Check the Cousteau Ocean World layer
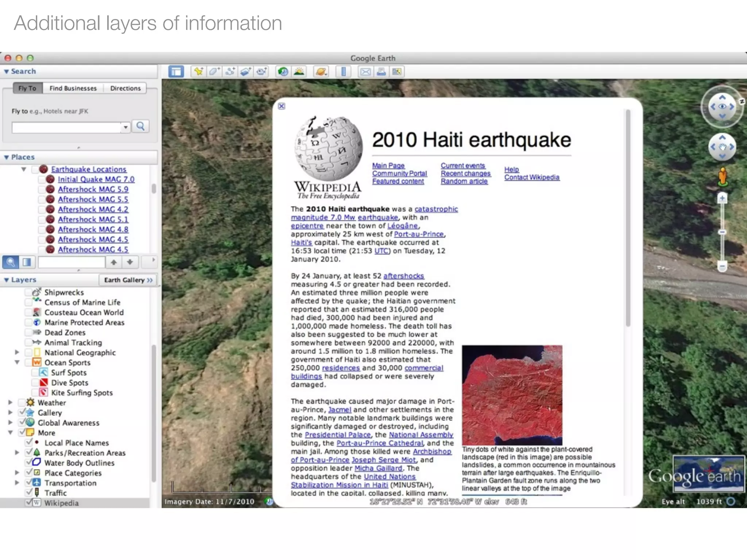747x560 pixels. point(28,312)
